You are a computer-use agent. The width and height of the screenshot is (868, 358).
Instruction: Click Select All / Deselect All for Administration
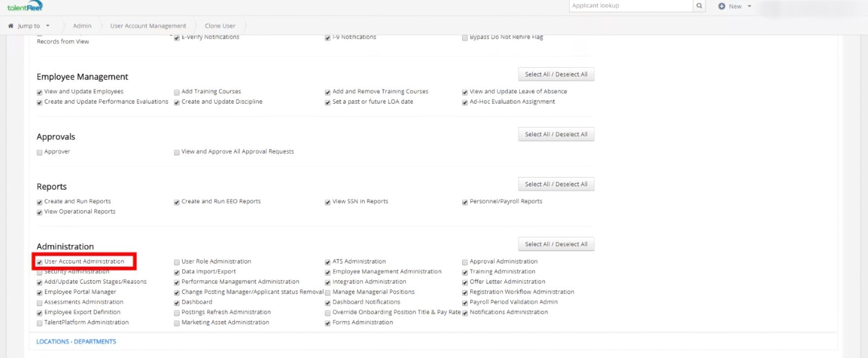(x=556, y=244)
